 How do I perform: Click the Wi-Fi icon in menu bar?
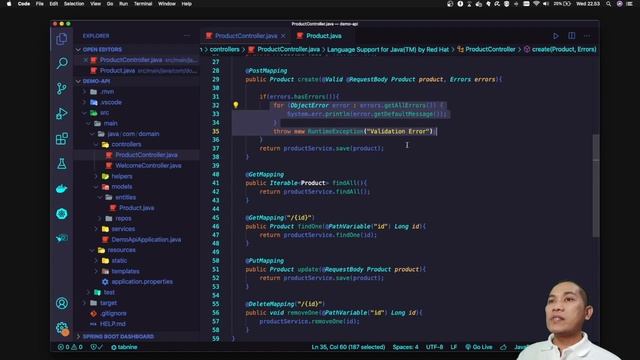(x=536, y=4)
